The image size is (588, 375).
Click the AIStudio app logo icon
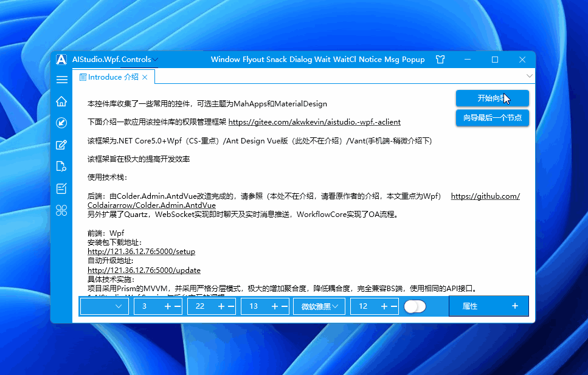61,59
